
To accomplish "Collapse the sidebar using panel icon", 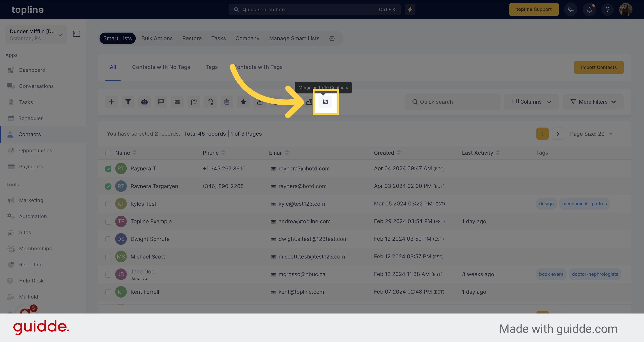I will pos(77,34).
